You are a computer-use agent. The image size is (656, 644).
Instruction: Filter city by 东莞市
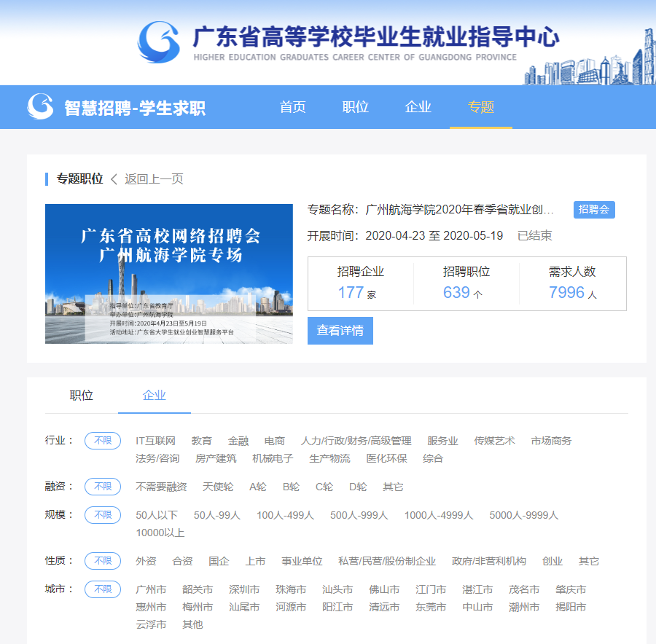tap(431, 607)
